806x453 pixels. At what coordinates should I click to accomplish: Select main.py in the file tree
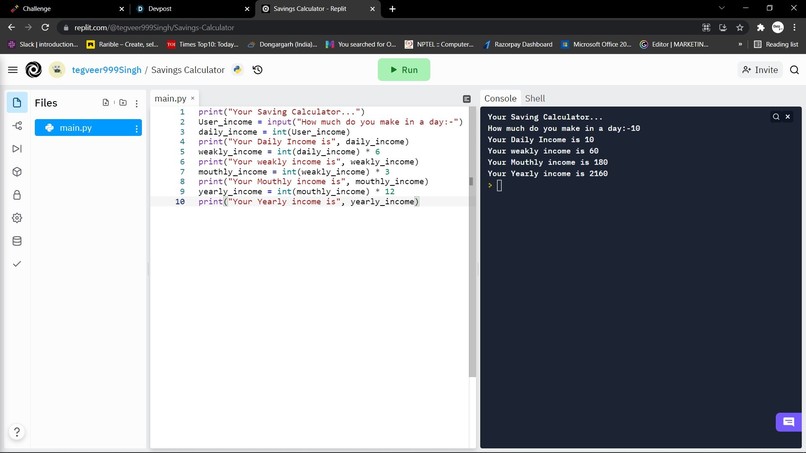[88, 128]
